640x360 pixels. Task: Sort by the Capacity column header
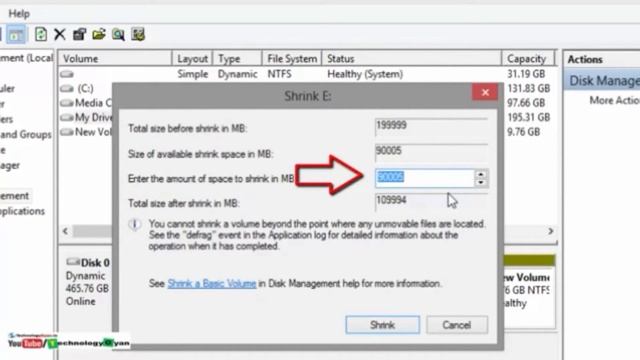pos(528,59)
